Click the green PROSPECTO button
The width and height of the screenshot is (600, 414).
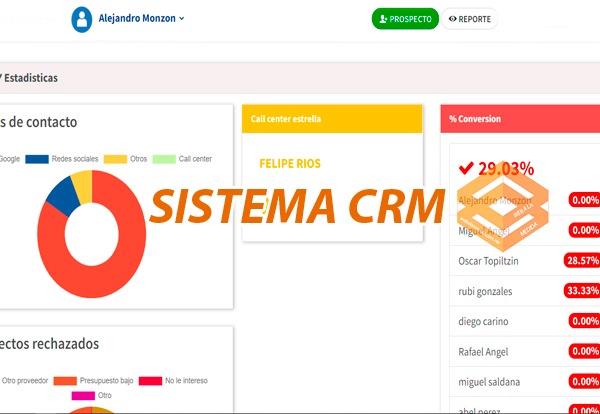(405, 19)
